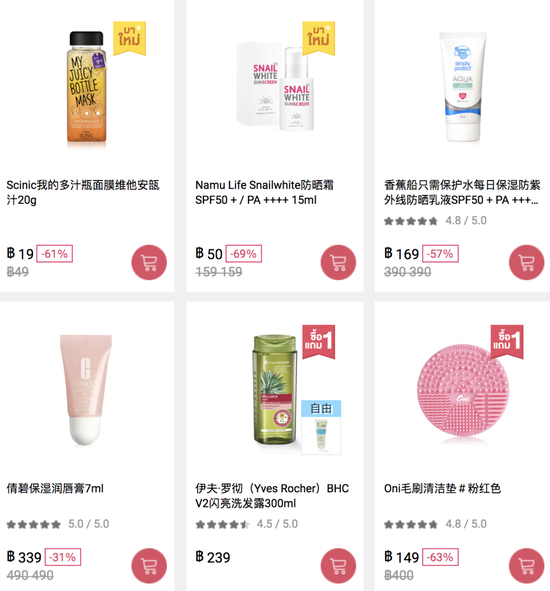
Task: Add Clinique 7ml lip balm to cart
Action: (x=149, y=566)
